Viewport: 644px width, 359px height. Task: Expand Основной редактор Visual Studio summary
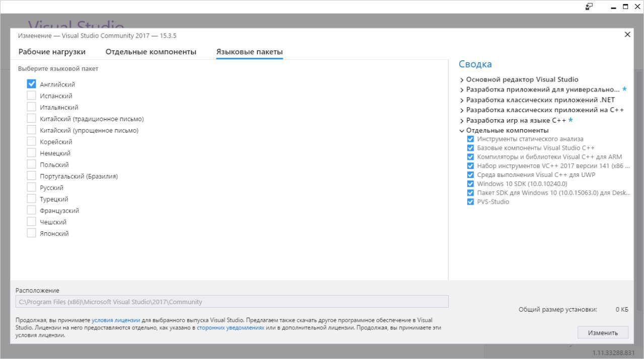click(x=461, y=79)
